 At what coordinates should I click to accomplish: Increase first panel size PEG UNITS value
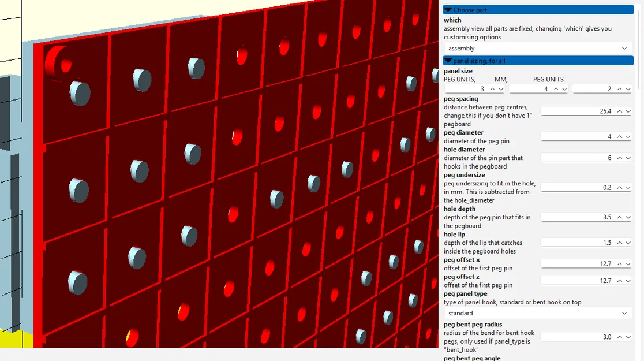[x=492, y=89]
